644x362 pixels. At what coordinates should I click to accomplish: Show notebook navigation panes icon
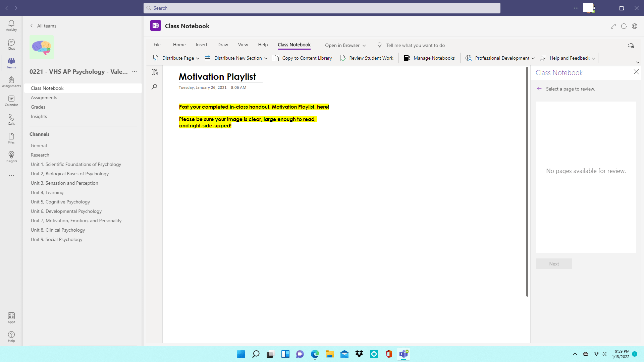[x=155, y=72]
